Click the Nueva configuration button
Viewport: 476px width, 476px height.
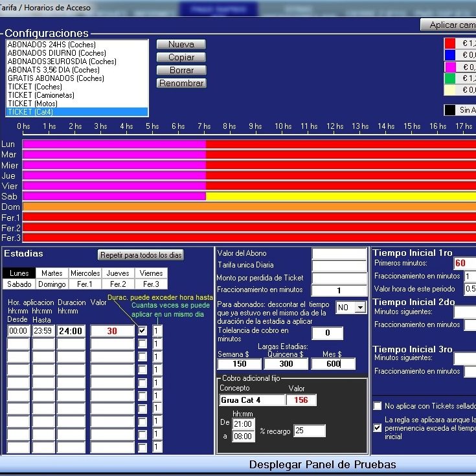tap(181, 45)
